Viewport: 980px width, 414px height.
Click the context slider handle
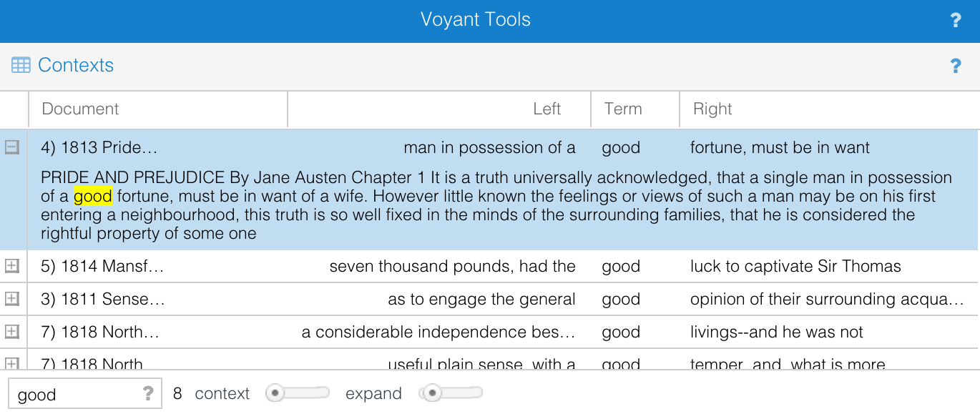pos(275,393)
